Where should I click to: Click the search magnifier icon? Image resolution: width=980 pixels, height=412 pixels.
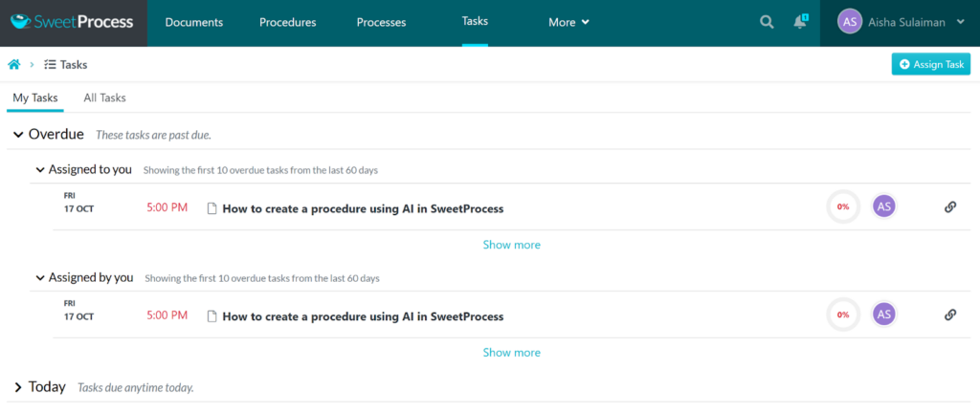point(767,22)
